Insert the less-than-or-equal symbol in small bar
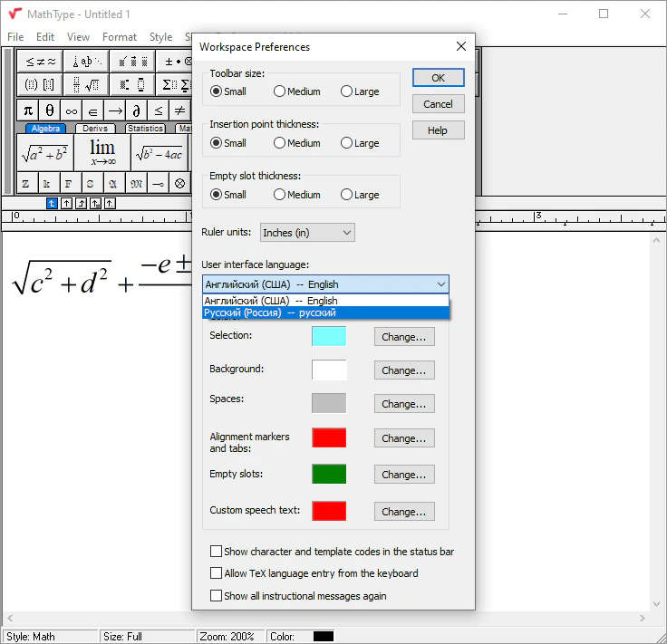Screen dimensions: 667x644 pos(159,111)
